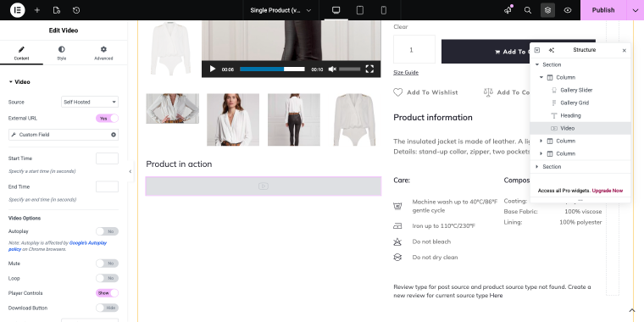Switch to mobile preview mode
The width and height of the screenshot is (644, 322).
384,10
